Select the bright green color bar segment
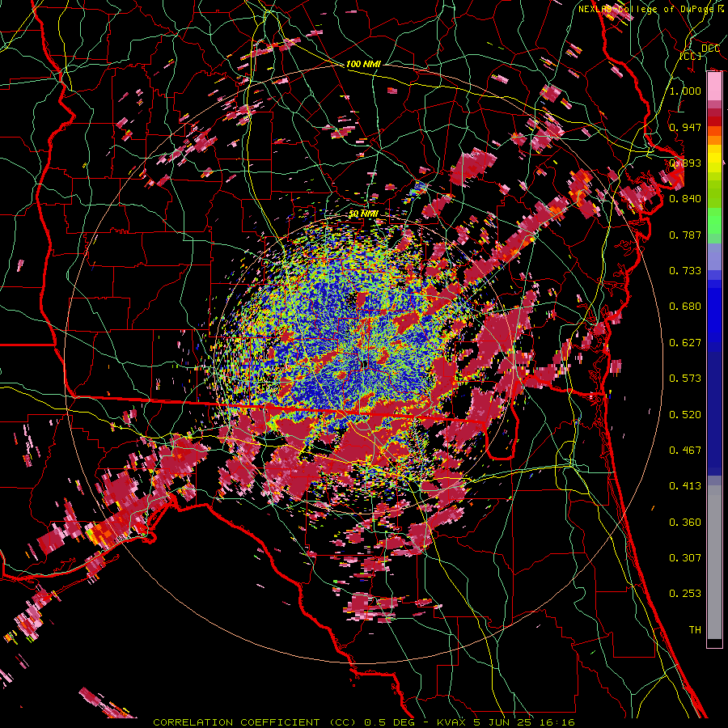This screenshot has width=728, height=728. click(x=714, y=220)
